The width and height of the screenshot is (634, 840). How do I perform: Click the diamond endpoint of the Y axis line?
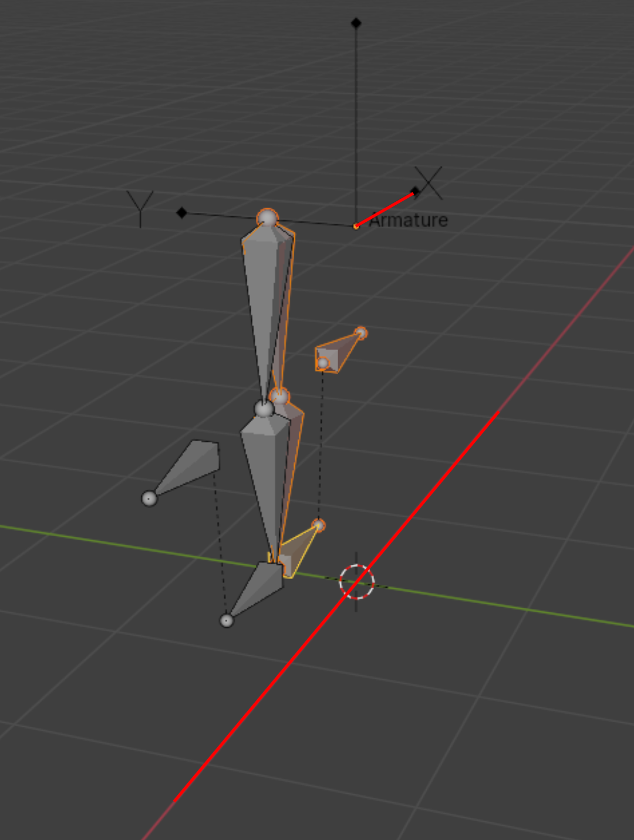(x=182, y=213)
